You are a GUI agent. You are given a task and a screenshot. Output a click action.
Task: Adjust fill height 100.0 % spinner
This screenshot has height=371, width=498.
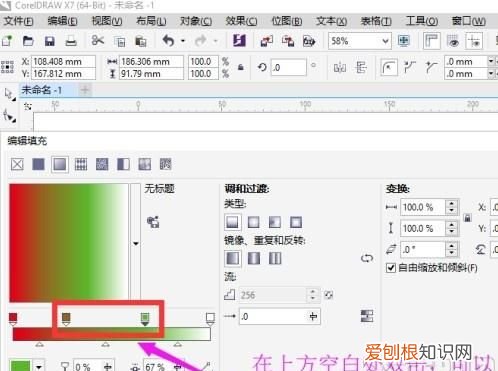(x=451, y=228)
